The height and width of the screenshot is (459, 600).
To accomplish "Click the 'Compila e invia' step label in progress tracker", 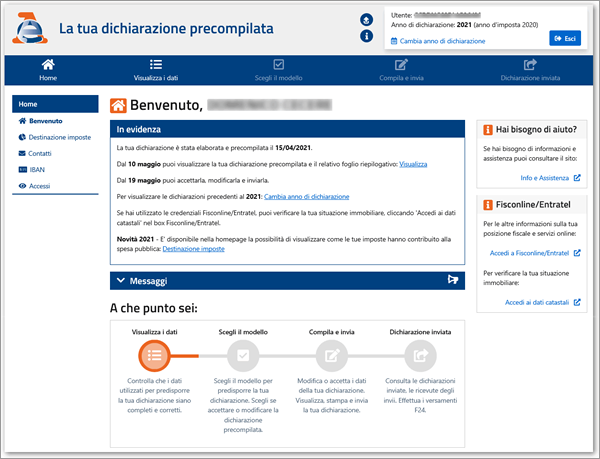I will 332,332.
